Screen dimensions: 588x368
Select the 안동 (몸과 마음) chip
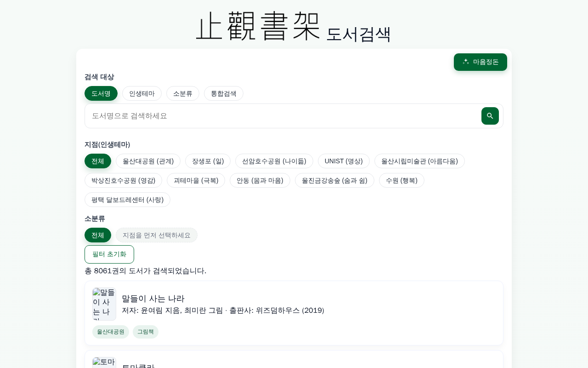coord(260,180)
